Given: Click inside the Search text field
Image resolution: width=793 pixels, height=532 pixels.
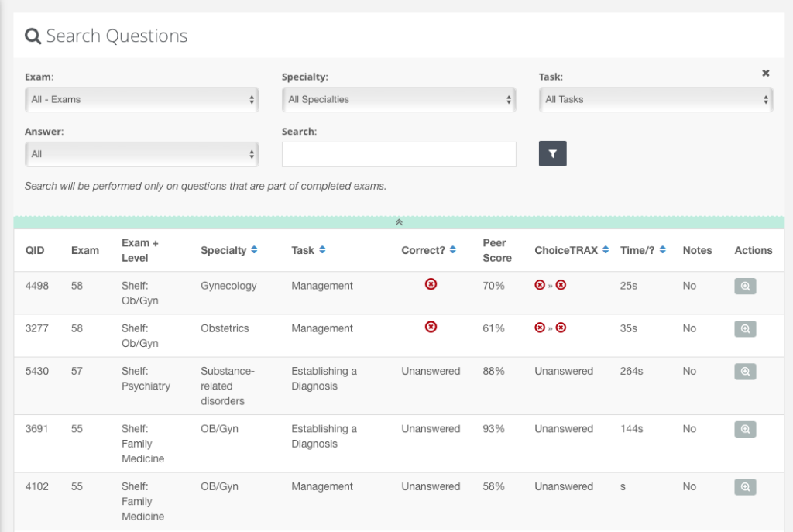Looking at the screenshot, I should click(399, 154).
